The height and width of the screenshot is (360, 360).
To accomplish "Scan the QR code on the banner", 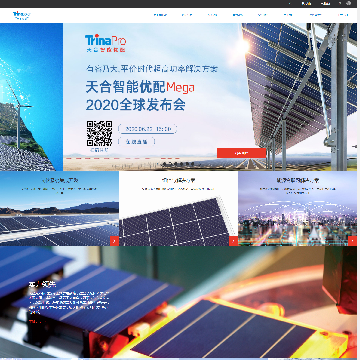I will [x=99, y=133].
